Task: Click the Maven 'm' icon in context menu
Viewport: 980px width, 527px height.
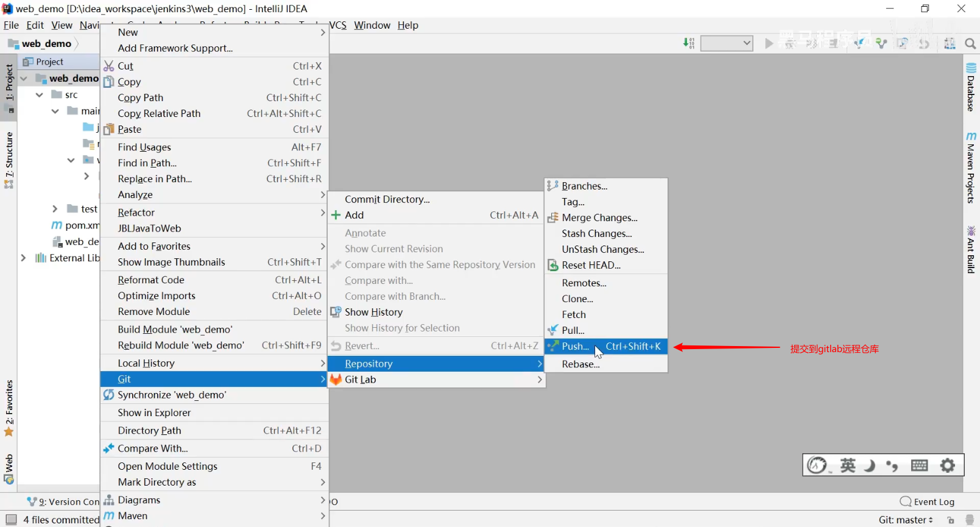Action: pos(109,515)
